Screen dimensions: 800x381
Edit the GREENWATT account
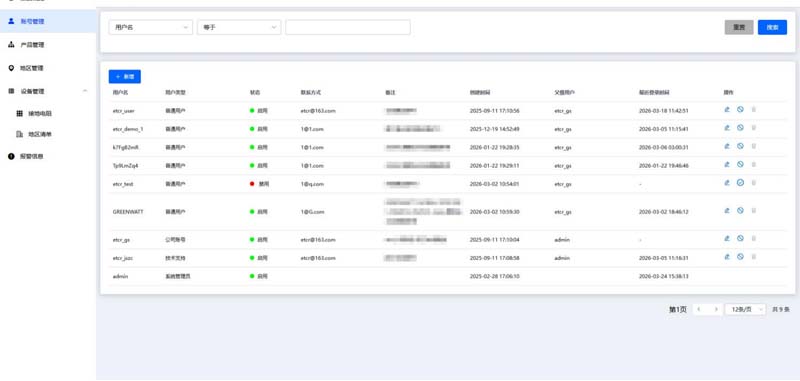(x=727, y=210)
